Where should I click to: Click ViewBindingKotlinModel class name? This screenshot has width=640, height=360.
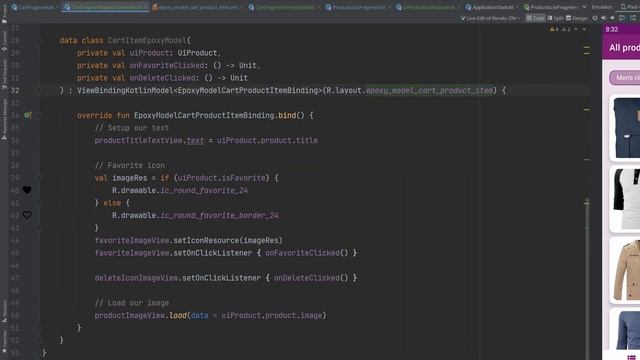pos(125,91)
